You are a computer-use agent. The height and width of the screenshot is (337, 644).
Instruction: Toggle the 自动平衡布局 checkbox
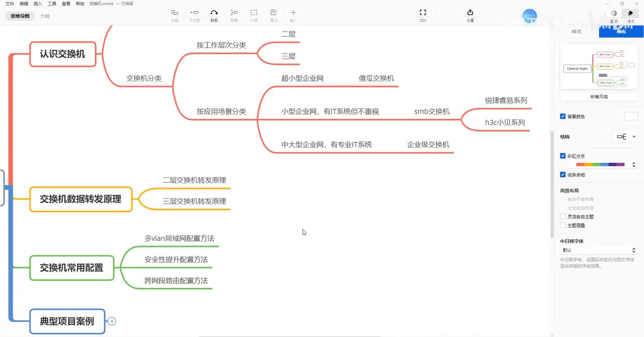pos(562,199)
